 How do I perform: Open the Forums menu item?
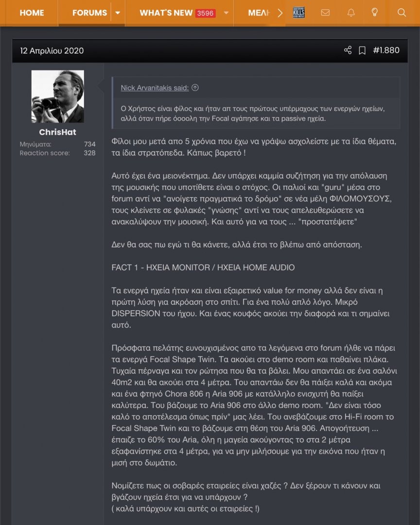(90, 13)
